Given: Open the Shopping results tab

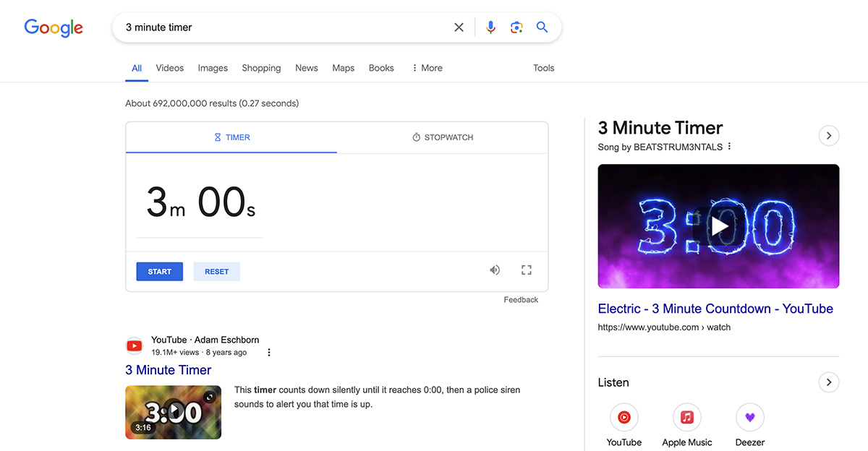Looking at the screenshot, I should 261,68.
